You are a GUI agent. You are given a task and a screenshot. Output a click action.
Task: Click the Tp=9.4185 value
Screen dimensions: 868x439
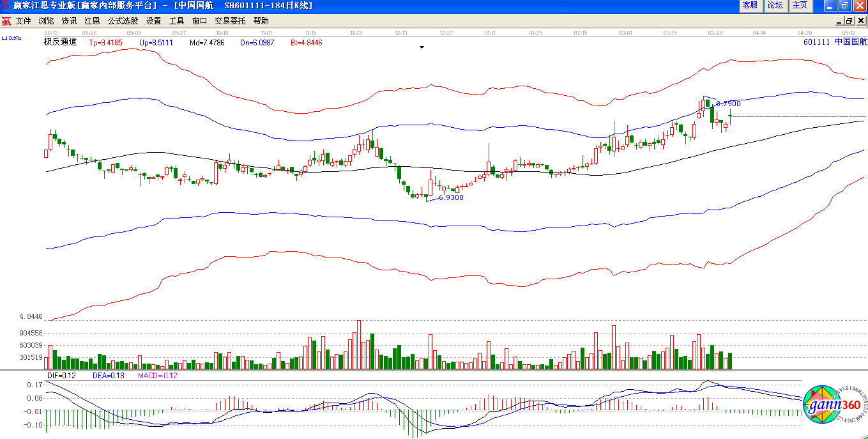click(x=106, y=43)
